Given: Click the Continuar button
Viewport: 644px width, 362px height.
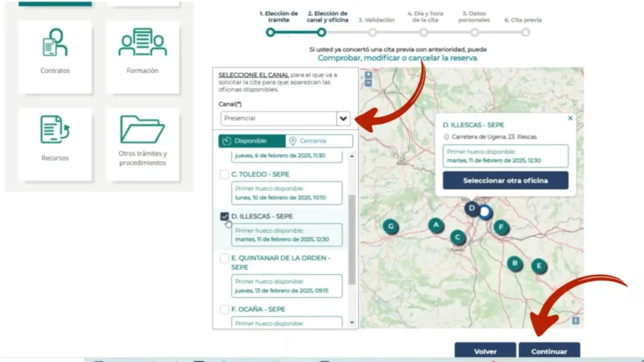Looking at the screenshot, I should coord(549,351).
